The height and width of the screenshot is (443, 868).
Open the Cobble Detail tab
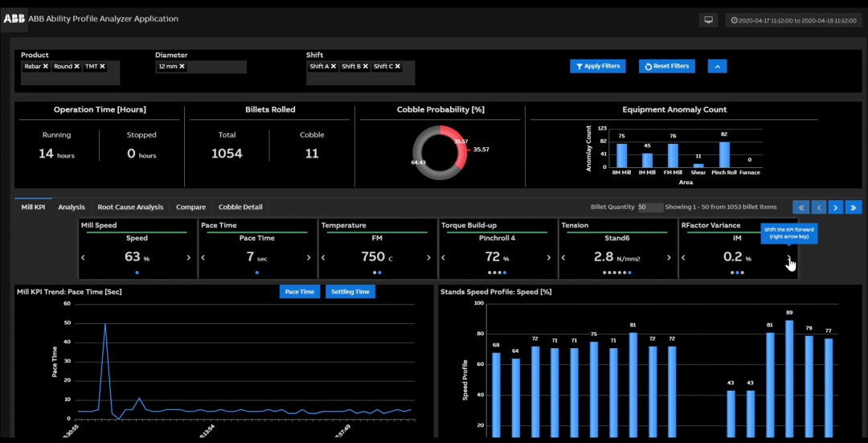click(240, 207)
